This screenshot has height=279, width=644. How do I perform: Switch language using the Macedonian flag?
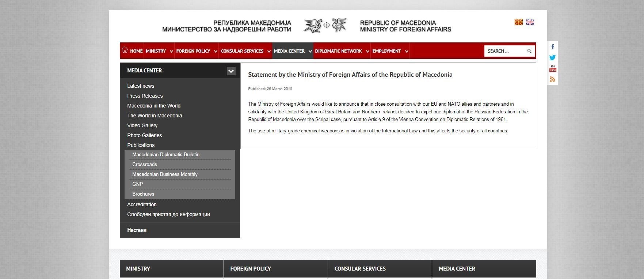tap(518, 22)
